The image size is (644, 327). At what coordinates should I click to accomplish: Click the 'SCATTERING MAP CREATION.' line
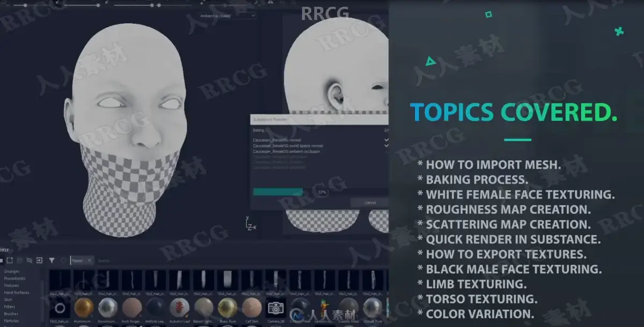[504, 224]
